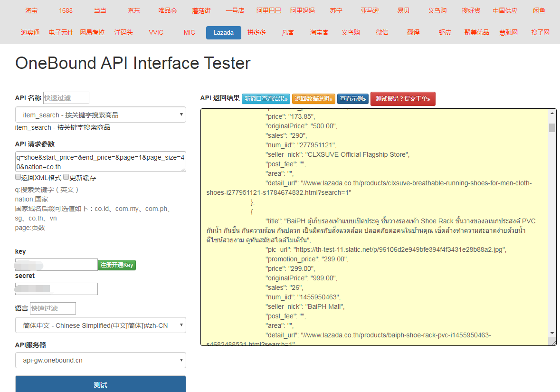560x392 pixels.
Task: Focus the key input field
Action: 56,265
